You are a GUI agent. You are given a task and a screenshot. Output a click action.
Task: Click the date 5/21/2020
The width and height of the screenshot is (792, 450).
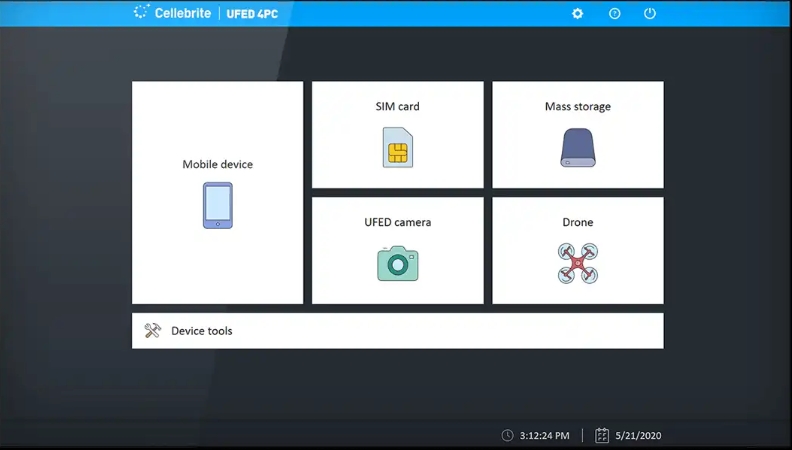pyautogui.click(x=638, y=435)
